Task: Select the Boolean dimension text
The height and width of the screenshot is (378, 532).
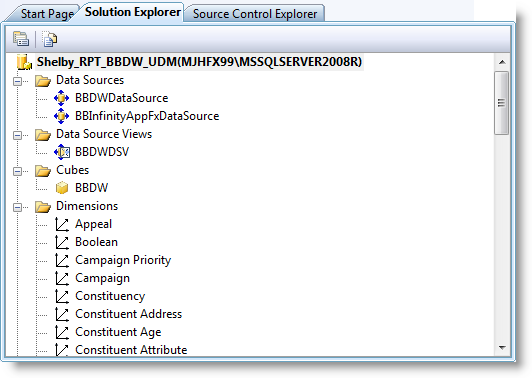Action: click(x=96, y=242)
